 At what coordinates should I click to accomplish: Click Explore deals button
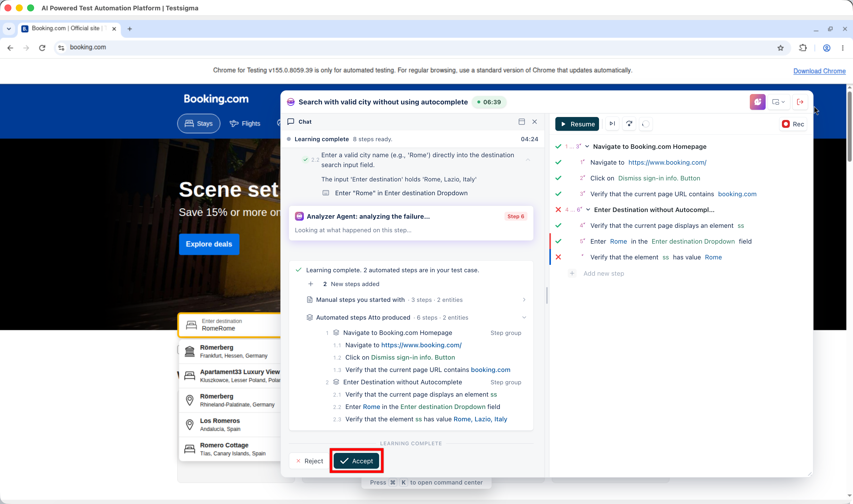209,244
